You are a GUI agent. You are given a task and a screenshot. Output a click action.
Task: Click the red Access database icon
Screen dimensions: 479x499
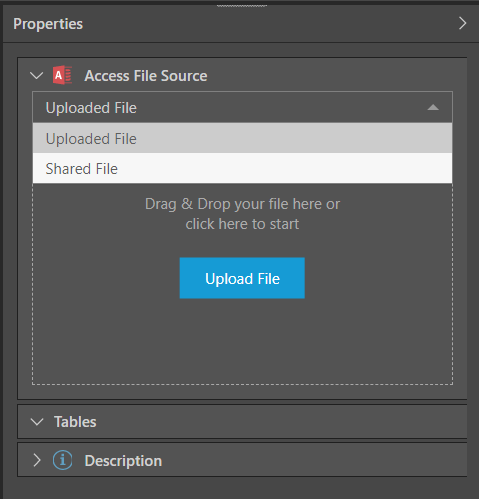coord(62,75)
